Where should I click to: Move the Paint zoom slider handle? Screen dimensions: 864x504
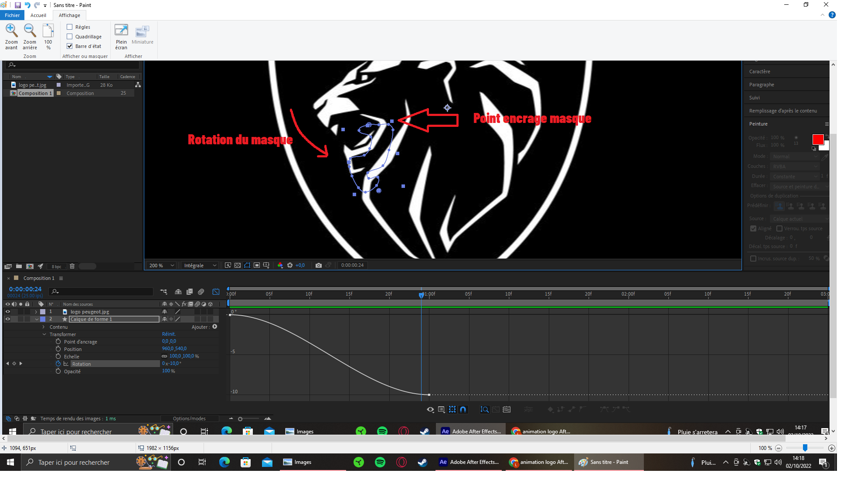(805, 448)
